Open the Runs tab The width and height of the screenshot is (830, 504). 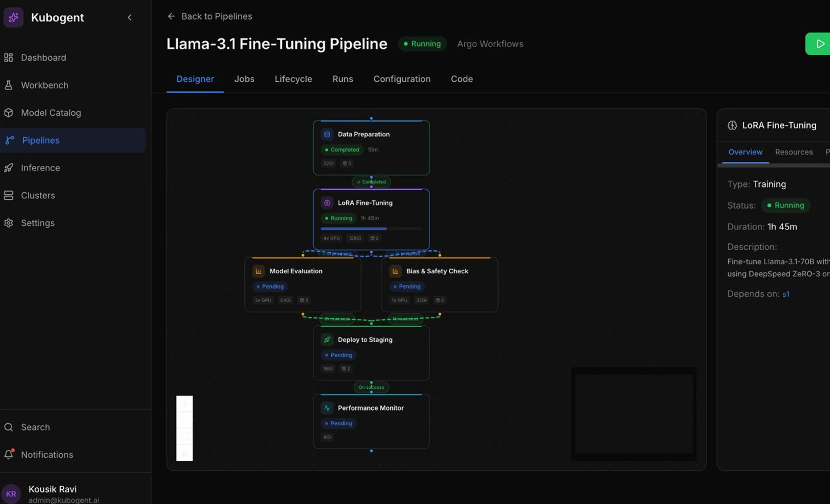(343, 79)
